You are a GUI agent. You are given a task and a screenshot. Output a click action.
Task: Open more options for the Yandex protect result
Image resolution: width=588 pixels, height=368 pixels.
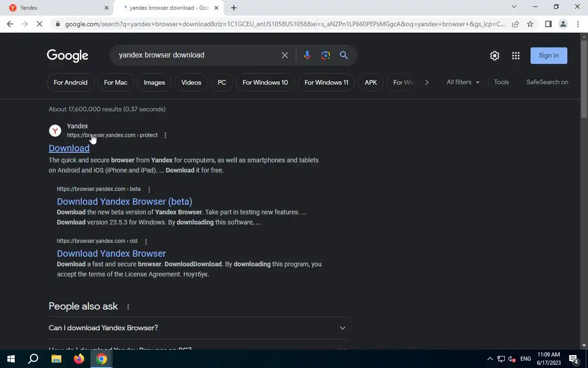(165, 135)
